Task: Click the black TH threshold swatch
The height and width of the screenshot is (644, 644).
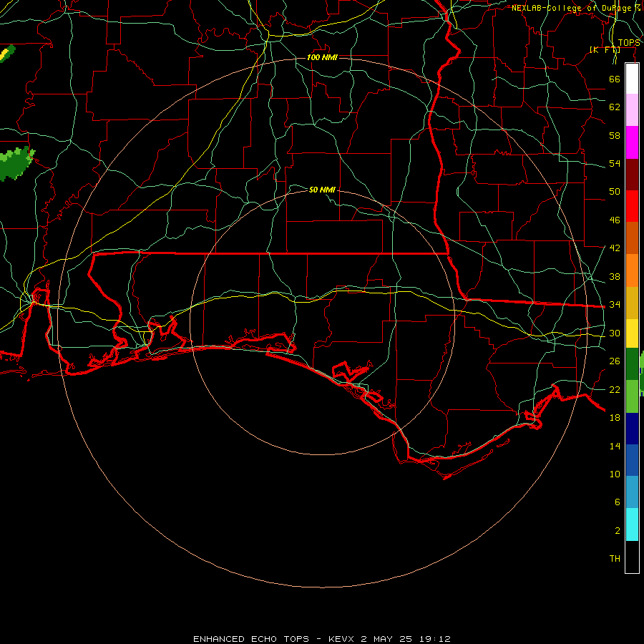Action: [x=632, y=557]
